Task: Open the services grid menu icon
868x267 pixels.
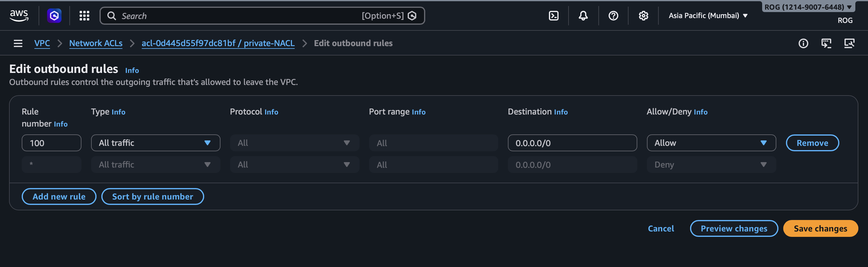Action: click(x=84, y=15)
